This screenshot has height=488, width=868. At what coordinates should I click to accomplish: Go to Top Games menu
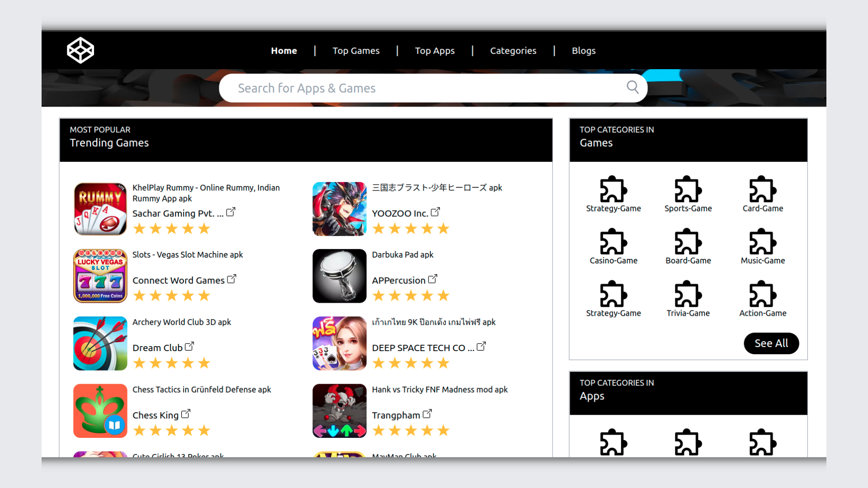pyautogui.click(x=356, y=51)
